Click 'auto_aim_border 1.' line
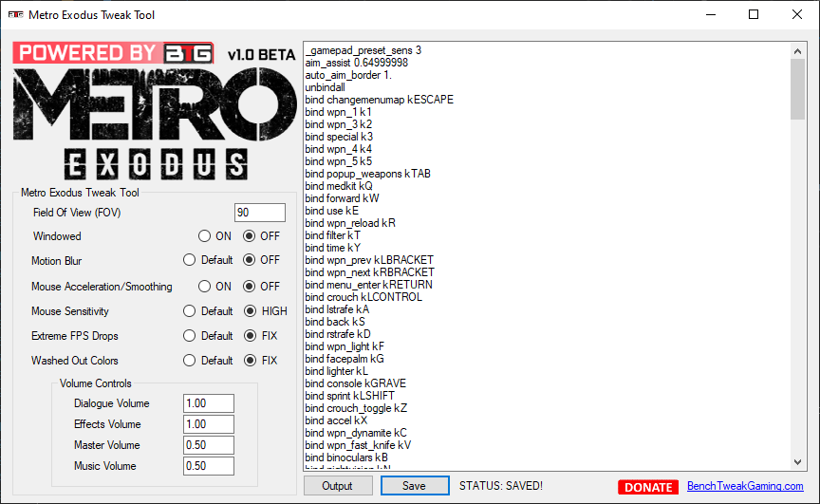This screenshot has height=504, width=820. coord(348,75)
